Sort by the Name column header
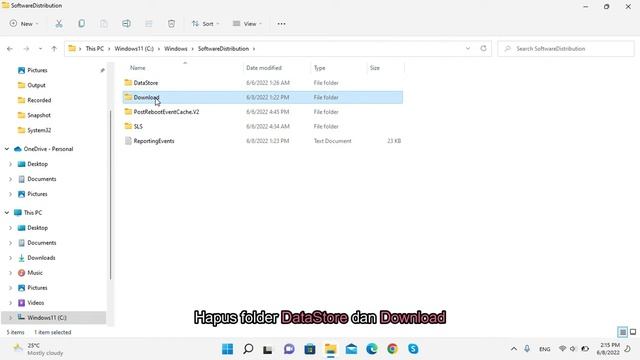This screenshot has height=360, width=640. click(x=138, y=68)
